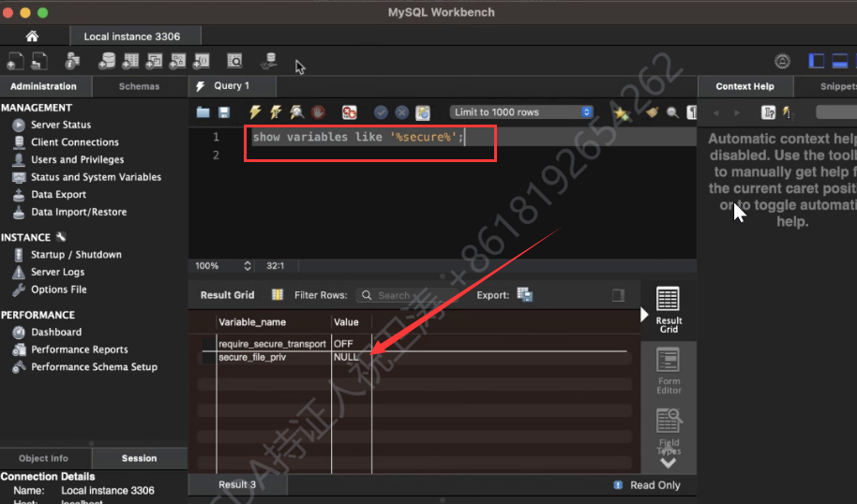Get context help at caret position
The height and width of the screenshot is (504, 857).
(x=769, y=112)
